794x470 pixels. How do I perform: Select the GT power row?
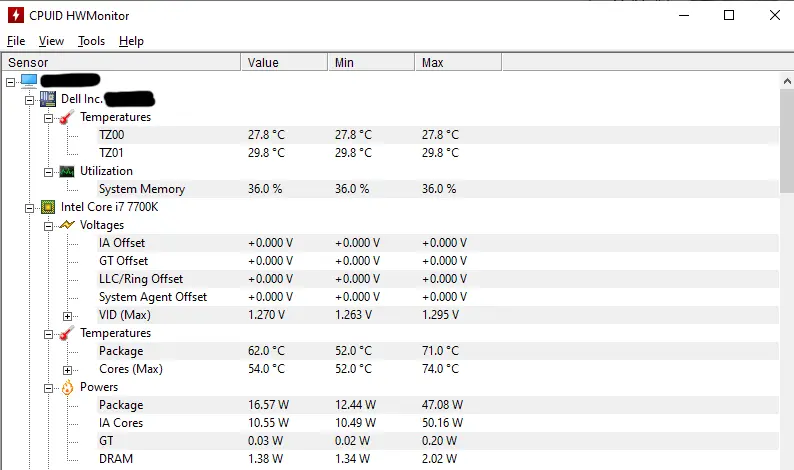tap(438, 441)
